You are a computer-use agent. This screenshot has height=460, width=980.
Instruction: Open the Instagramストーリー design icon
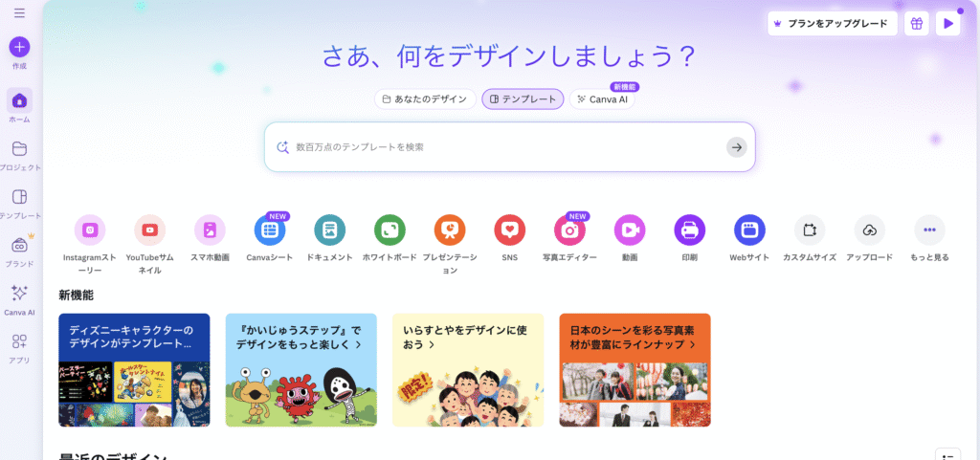pos(90,230)
